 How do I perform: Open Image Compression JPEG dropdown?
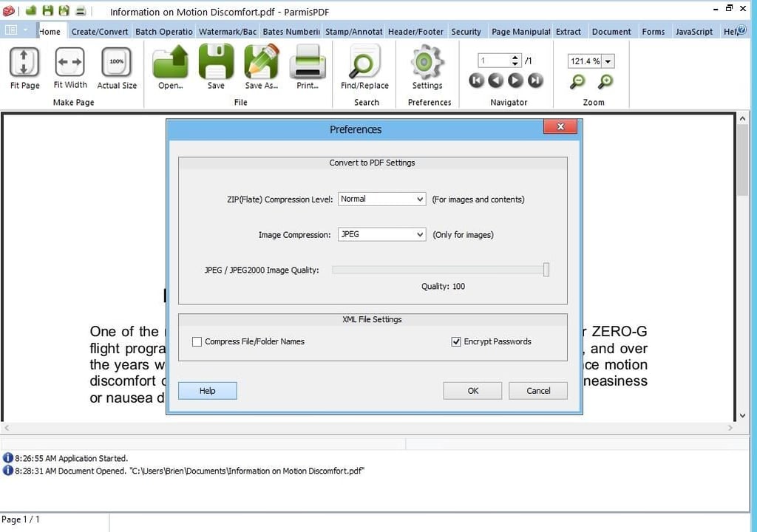click(382, 234)
